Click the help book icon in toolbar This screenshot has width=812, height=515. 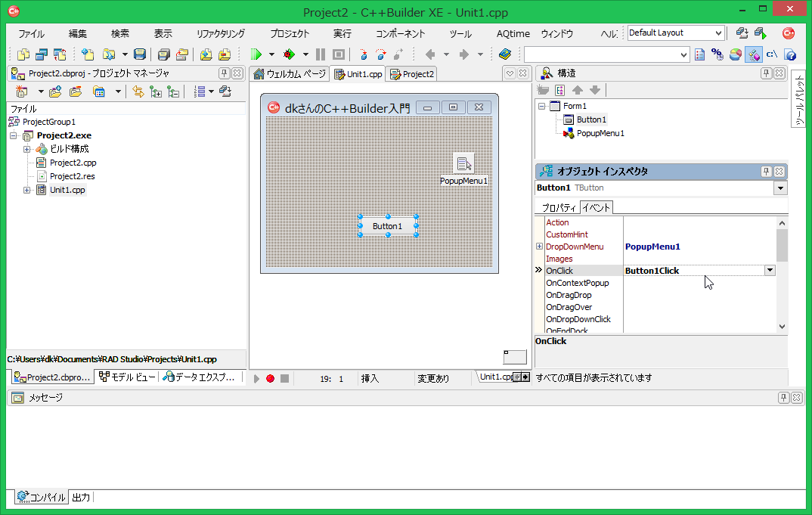(x=505, y=54)
